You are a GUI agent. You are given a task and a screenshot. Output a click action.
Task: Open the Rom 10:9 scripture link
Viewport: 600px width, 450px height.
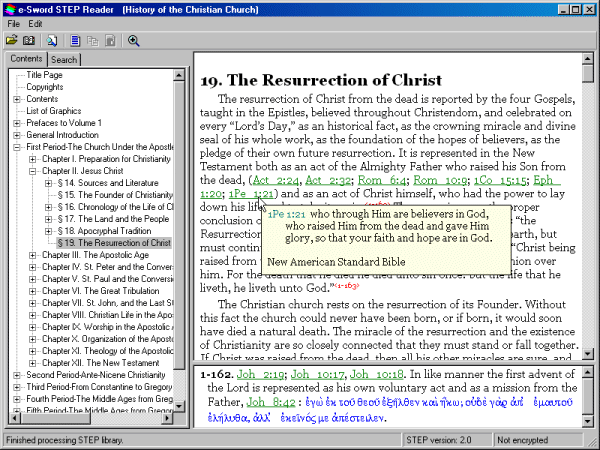440,180
